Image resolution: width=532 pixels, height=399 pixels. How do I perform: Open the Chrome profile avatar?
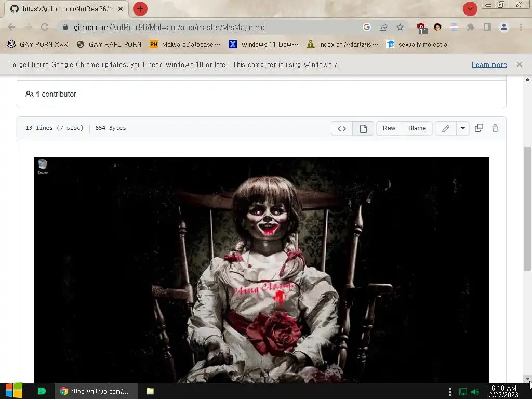(504, 27)
